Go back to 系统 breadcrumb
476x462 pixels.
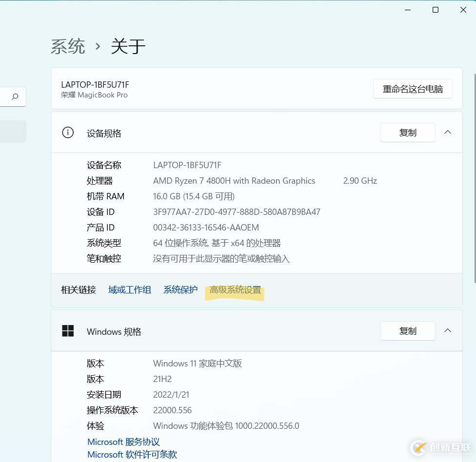(x=68, y=46)
